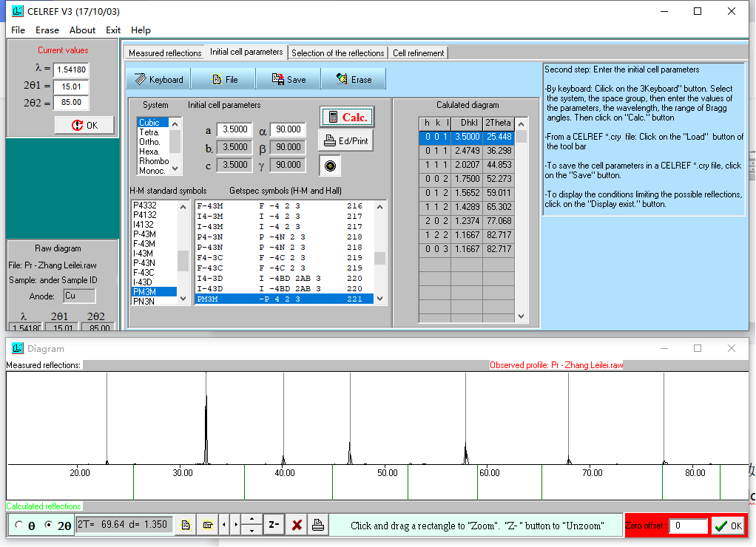Image resolution: width=756 pixels, height=547 pixels.
Task: Click the printer icon in diagram toolbar
Action: [317, 525]
